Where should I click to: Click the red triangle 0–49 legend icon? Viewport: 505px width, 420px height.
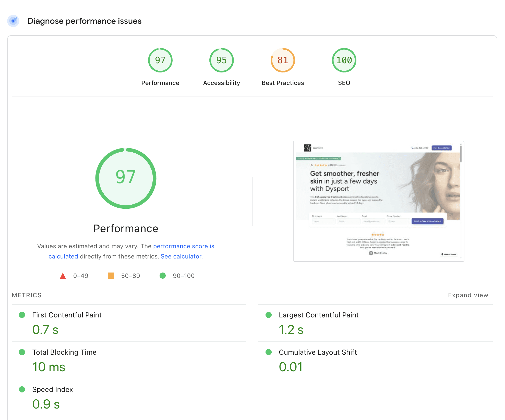(63, 276)
